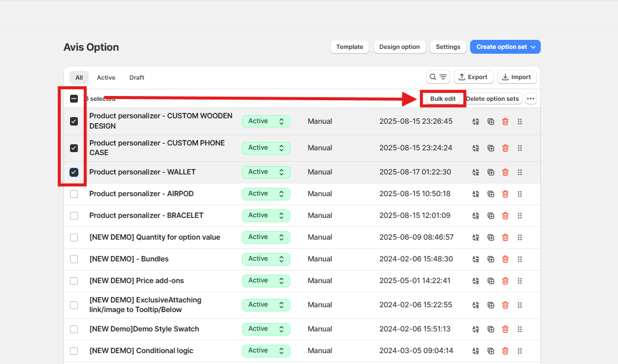Open Create option set dropdown
Viewport: 618px width, 364px height.
click(x=505, y=47)
